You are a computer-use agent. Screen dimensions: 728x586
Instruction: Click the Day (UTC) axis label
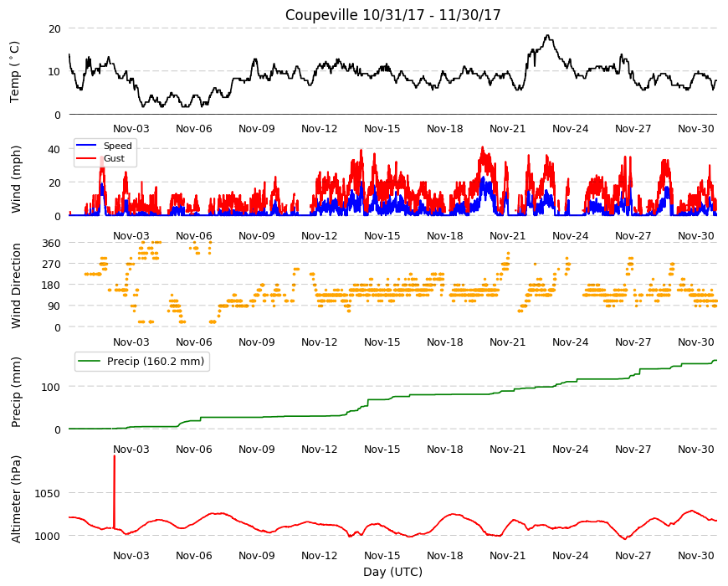click(392, 572)
